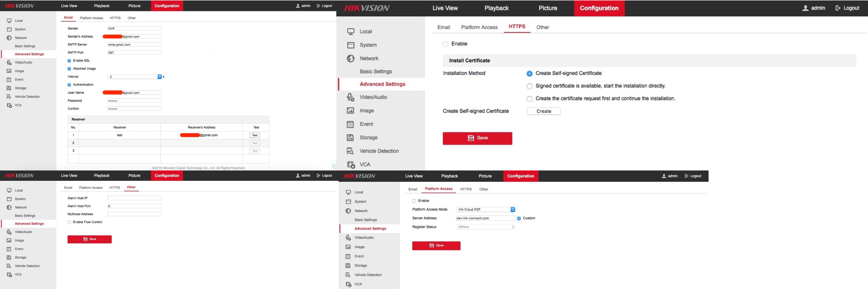Viewport: 868px width, 289px height.
Task: Open the Platform Access tab on the Email settings page
Action: (91, 18)
